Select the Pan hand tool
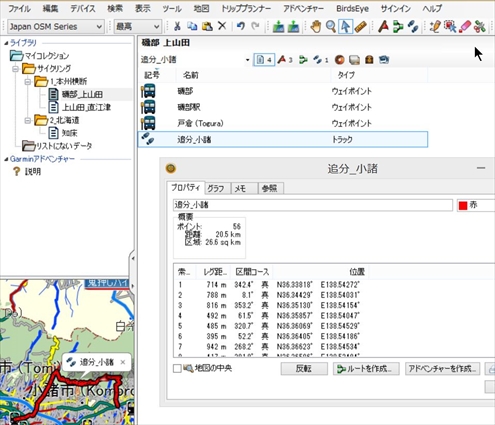This screenshot has height=425, width=495. click(x=315, y=26)
